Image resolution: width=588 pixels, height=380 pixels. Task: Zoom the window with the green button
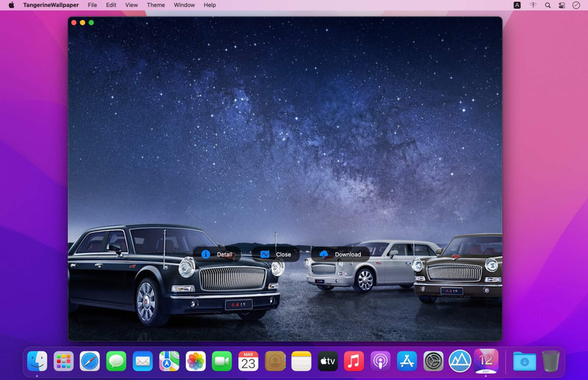91,23
